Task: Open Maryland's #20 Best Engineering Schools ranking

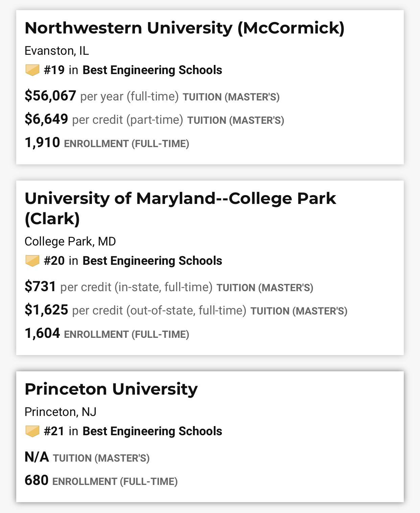Action: point(133,261)
